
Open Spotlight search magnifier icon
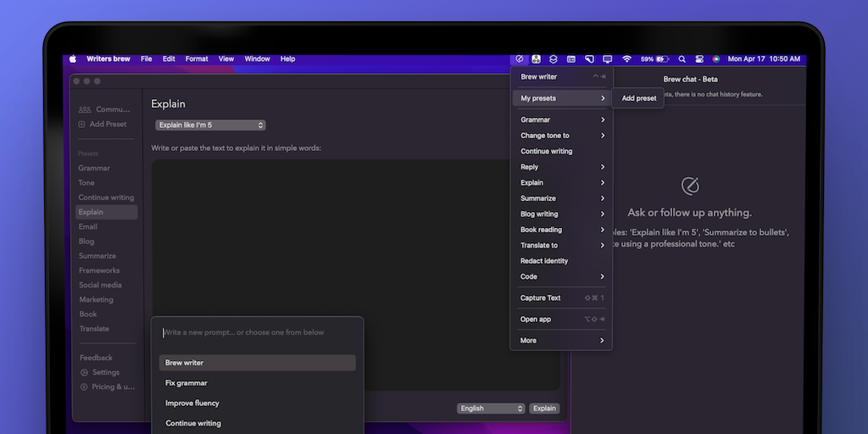pos(682,58)
